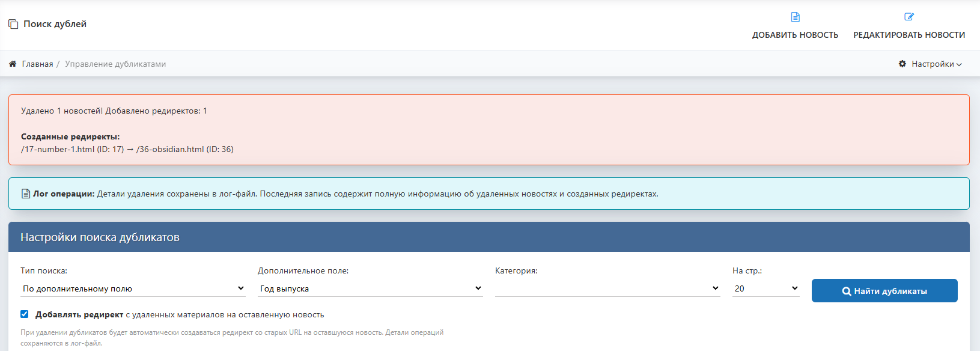
Task: Go to РЕДАКТИРОВАТЬ НОВОСТИ
Action: 909,35
